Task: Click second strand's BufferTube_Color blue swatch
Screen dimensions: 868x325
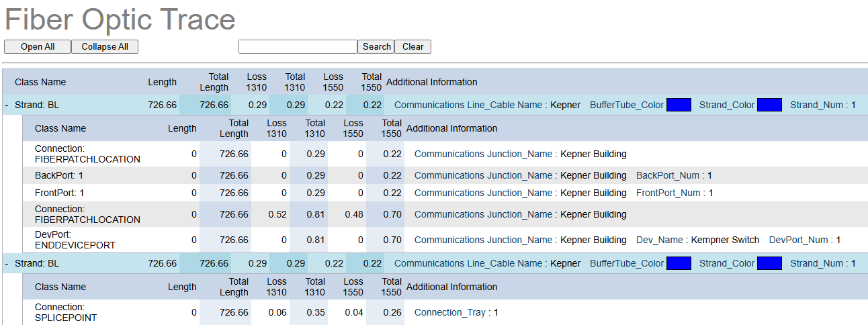Action: pos(679,263)
